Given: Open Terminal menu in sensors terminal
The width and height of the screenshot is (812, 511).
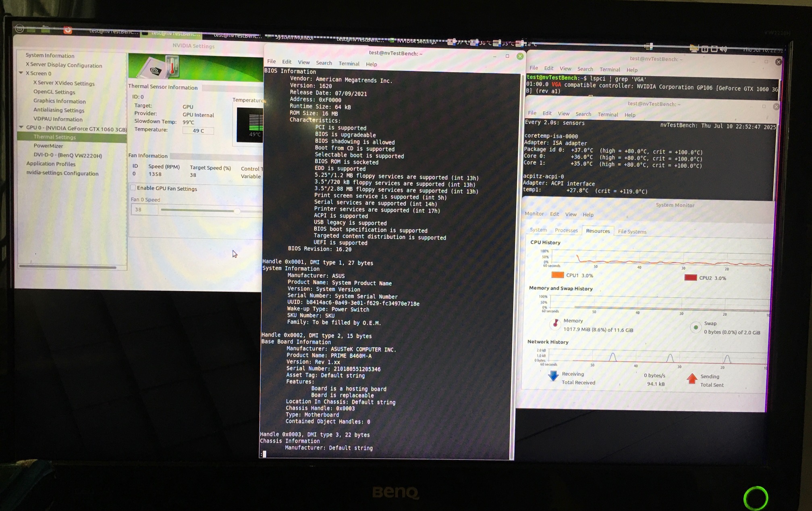Looking at the screenshot, I should pyautogui.click(x=608, y=115).
